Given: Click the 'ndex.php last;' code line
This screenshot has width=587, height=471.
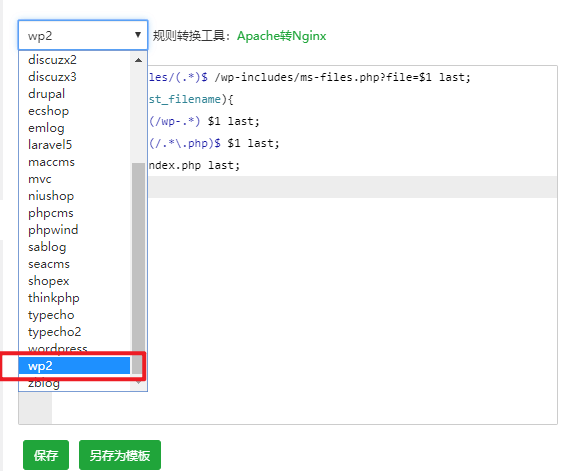Looking at the screenshot, I should pos(194,165).
